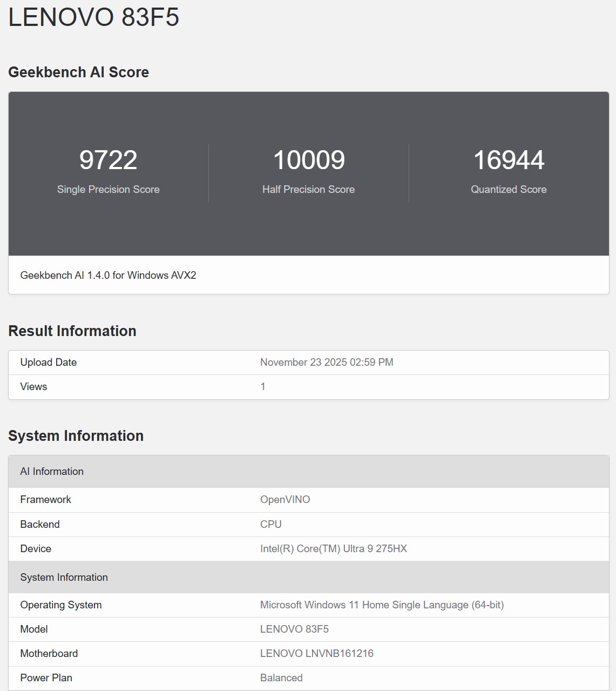Select the Single Precision Score value 9722
616x691 pixels.
pos(108,159)
